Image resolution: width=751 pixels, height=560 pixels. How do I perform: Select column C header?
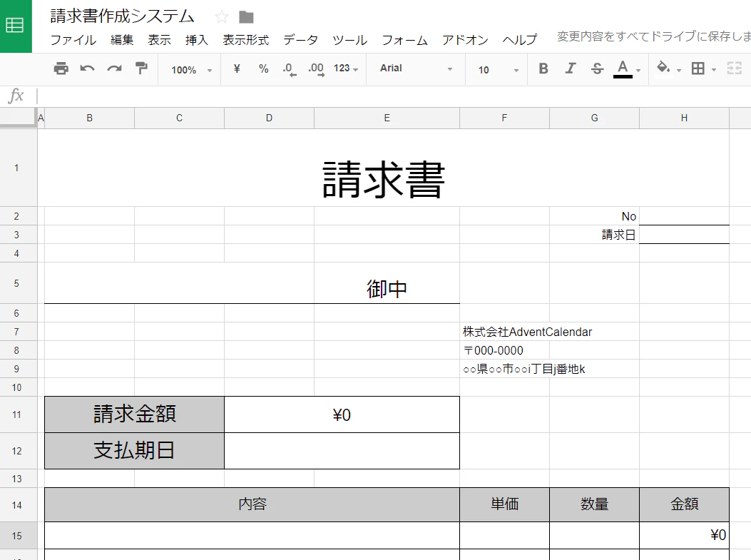[179, 118]
